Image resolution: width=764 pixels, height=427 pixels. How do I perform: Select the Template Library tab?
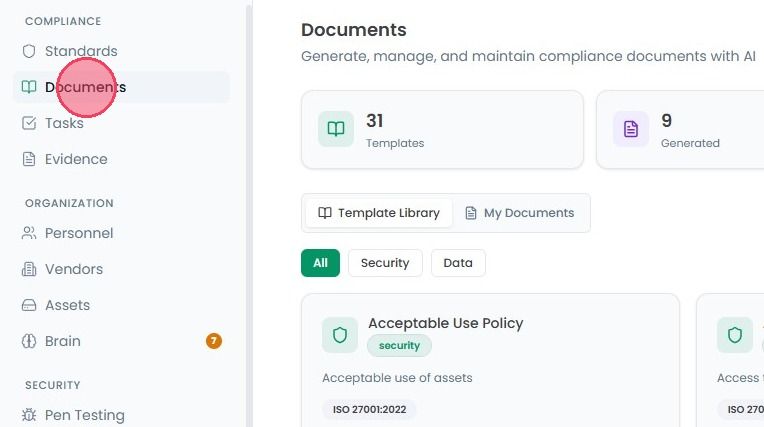[379, 213]
